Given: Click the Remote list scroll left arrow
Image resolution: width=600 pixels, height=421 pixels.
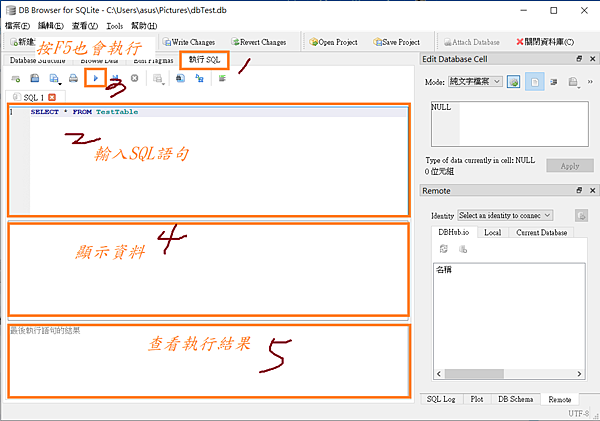Looking at the screenshot, I should tap(439, 374).
